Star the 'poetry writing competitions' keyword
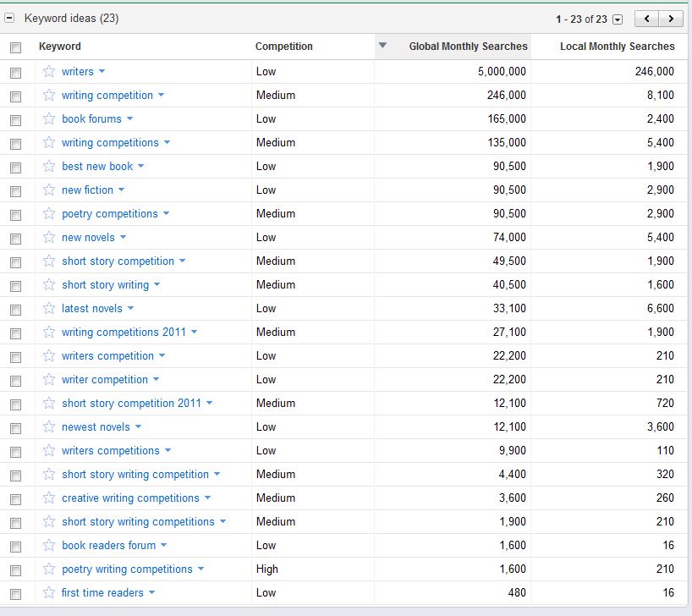 (49, 569)
